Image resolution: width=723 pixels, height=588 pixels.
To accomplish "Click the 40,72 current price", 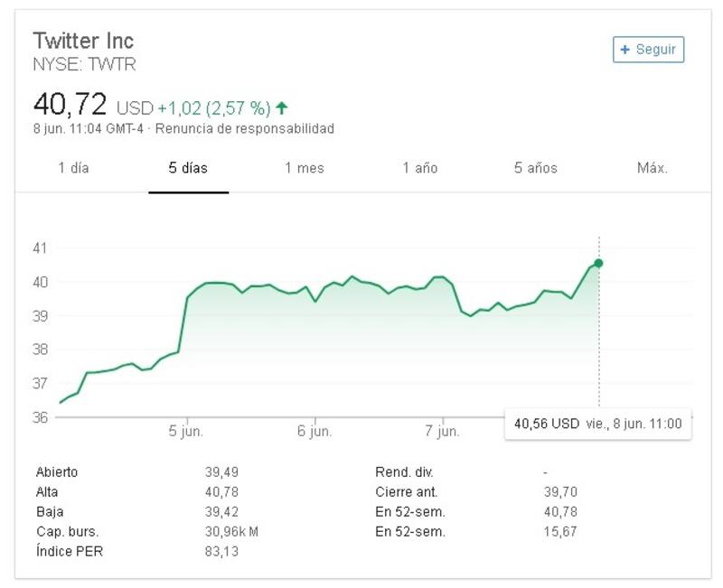I will point(70,104).
